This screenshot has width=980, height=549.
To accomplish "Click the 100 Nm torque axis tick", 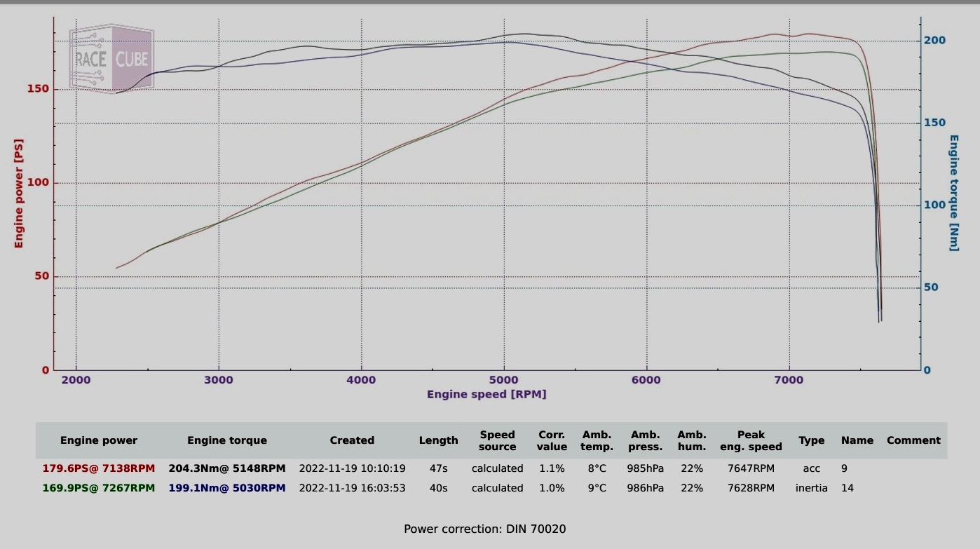I will pyautogui.click(x=934, y=205).
